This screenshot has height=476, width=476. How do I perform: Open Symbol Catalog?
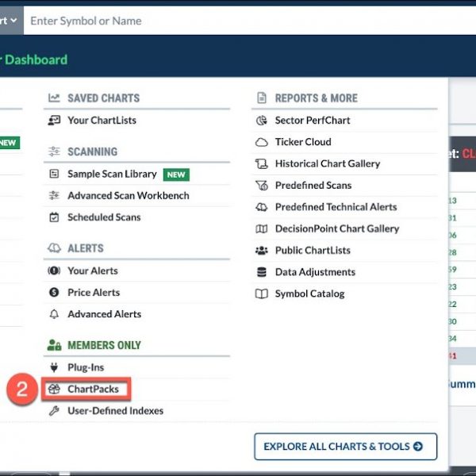click(x=309, y=294)
